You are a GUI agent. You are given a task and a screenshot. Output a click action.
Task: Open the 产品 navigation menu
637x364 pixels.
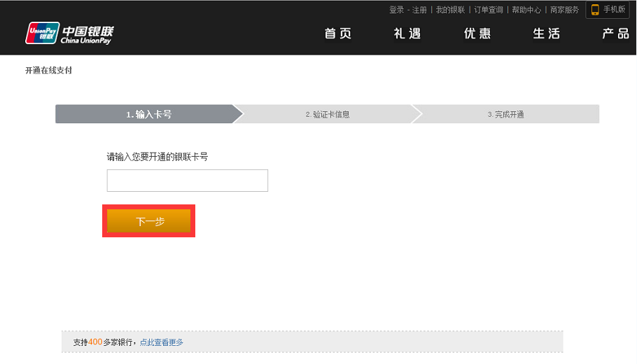point(616,34)
